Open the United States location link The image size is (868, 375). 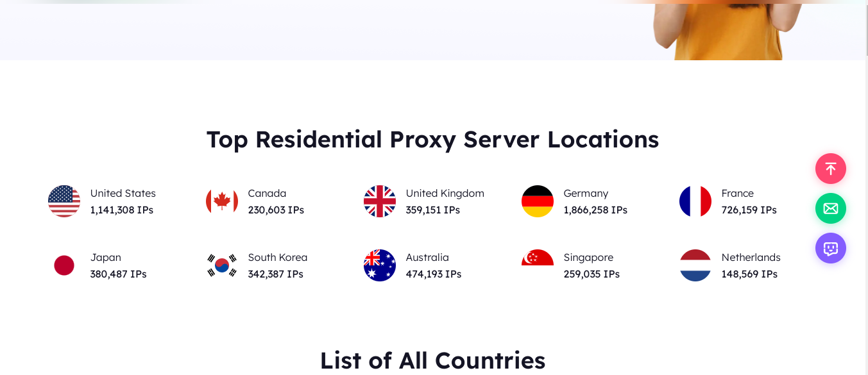coord(123,194)
